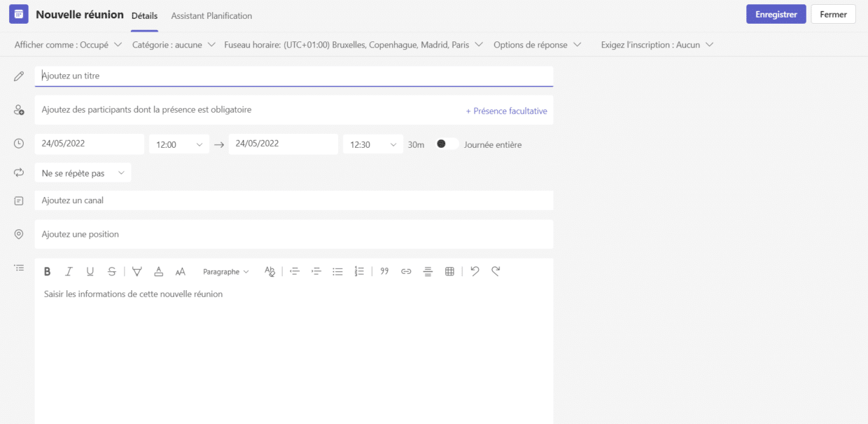The width and height of the screenshot is (868, 424).
Task: Insert a table in the description
Action: [x=449, y=272]
